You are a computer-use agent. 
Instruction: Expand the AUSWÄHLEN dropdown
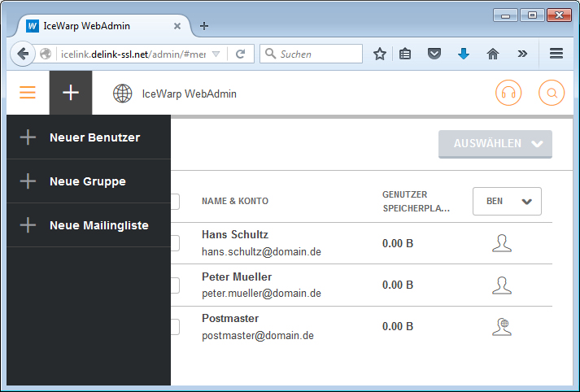495,144
